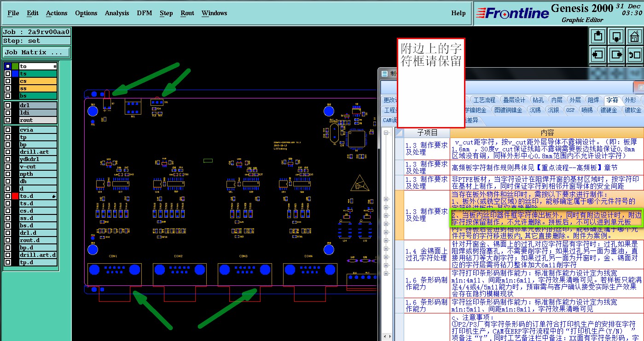Click the Frontline logo in the header

point(512,13)
